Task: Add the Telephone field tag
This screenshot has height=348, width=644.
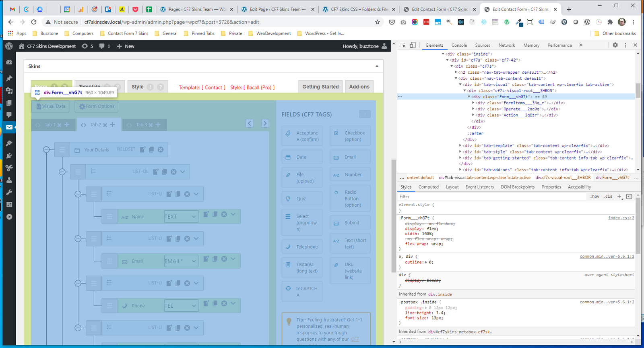Action: [302, 247]
